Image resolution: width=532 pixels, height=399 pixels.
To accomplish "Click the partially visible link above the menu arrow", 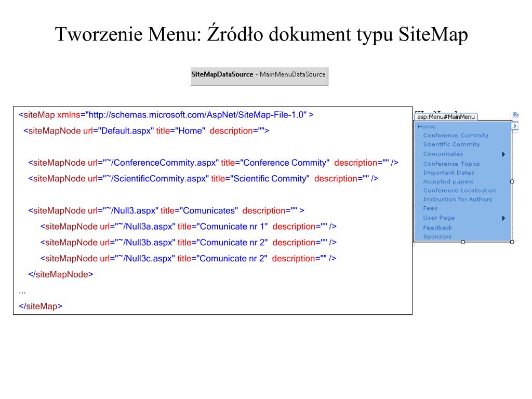I will (516, 115).
